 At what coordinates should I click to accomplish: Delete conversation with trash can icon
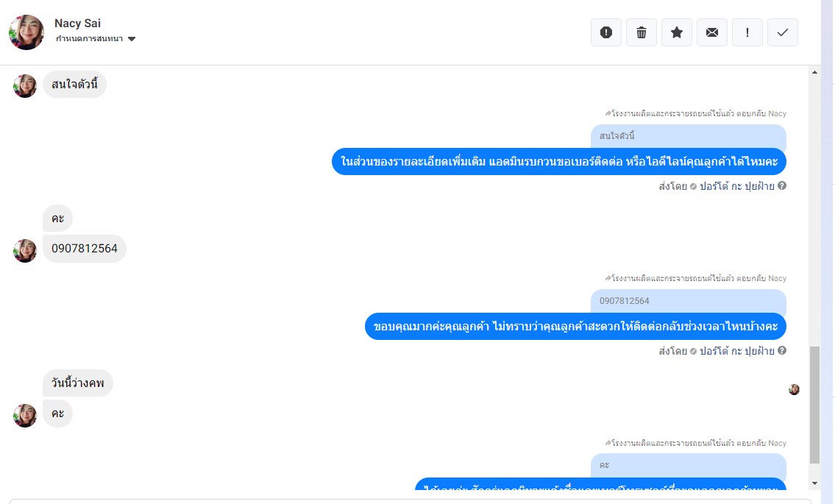click(642, 32)
